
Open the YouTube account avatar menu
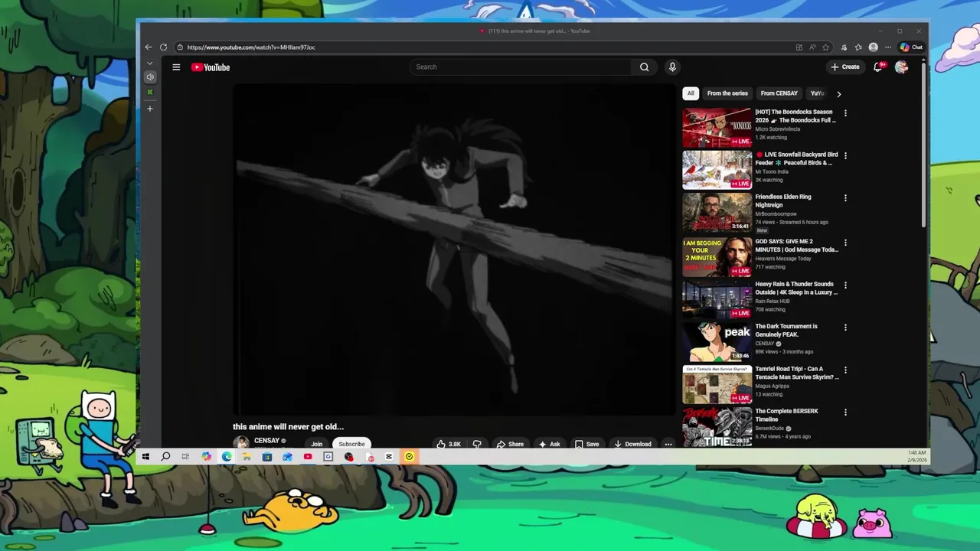(x=901, y=67)
